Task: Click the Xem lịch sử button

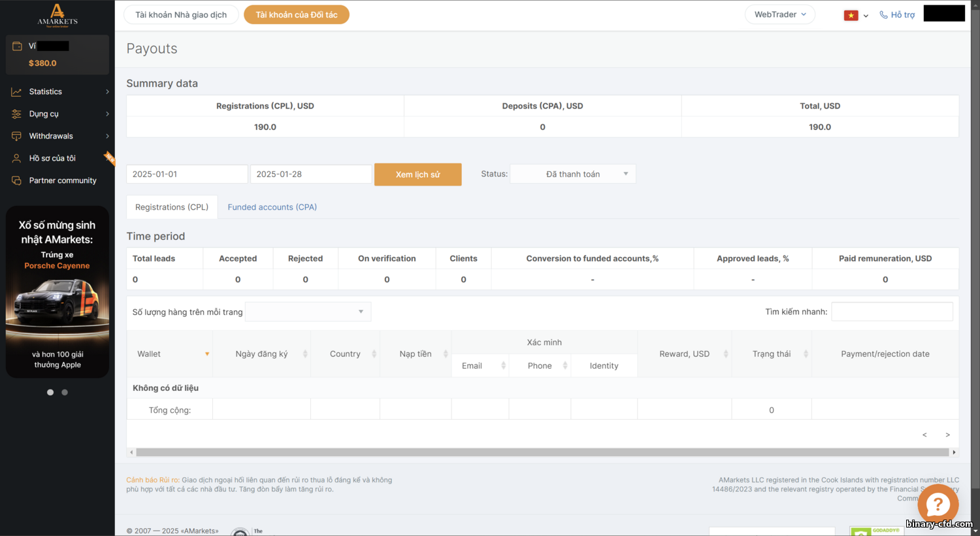Action: pos(417,175)
